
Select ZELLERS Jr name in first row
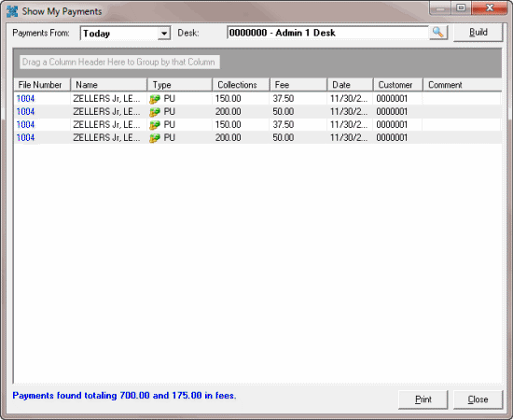pos(106,99)
